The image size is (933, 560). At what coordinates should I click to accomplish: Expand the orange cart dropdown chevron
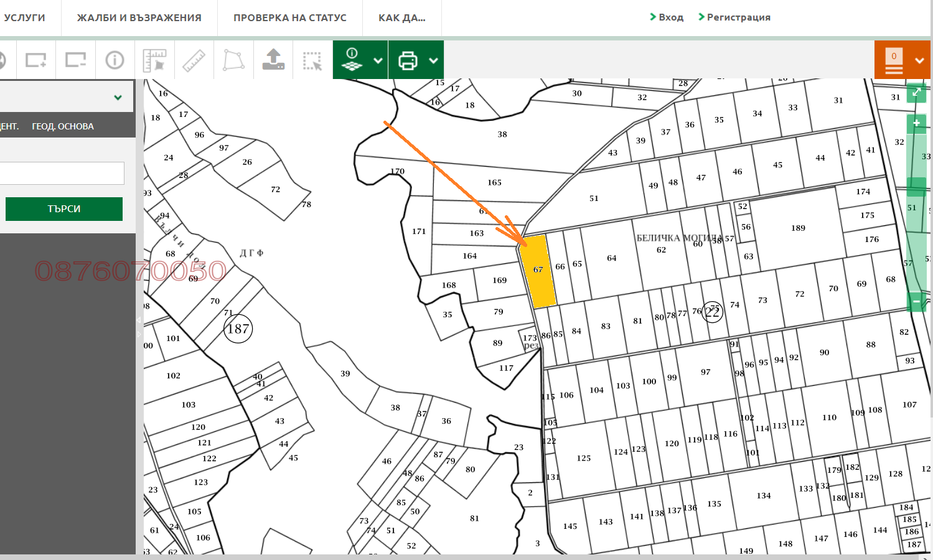(919, 60)
